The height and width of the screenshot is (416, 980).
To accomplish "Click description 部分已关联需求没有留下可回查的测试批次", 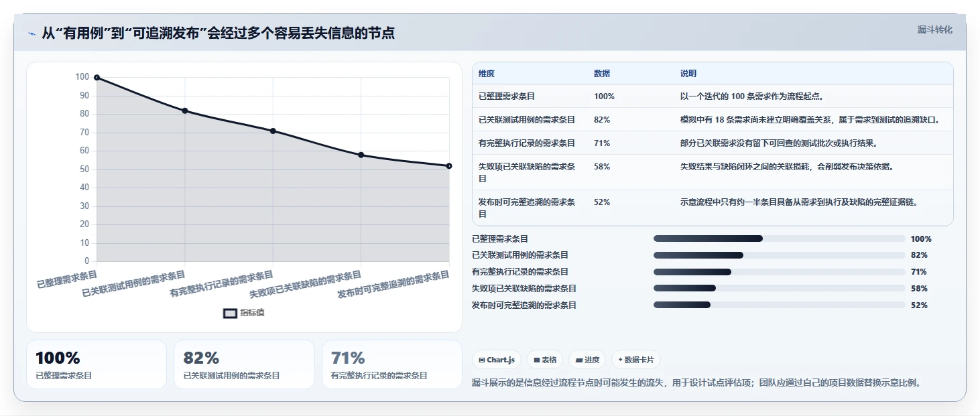I will click(779, 143).
